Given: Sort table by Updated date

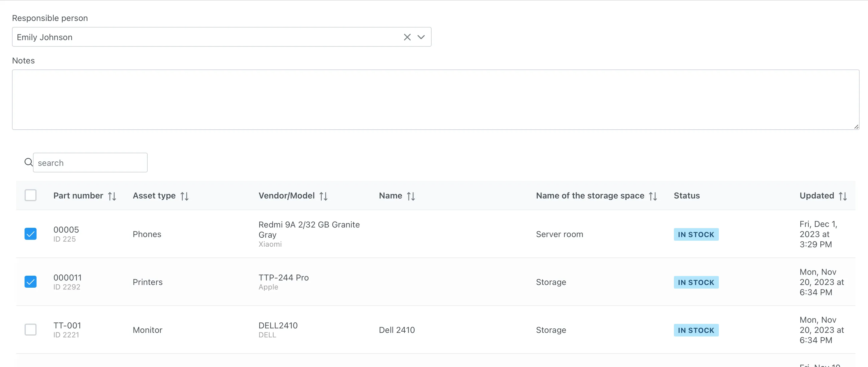Looking at the screenshot, I should 842,196.
